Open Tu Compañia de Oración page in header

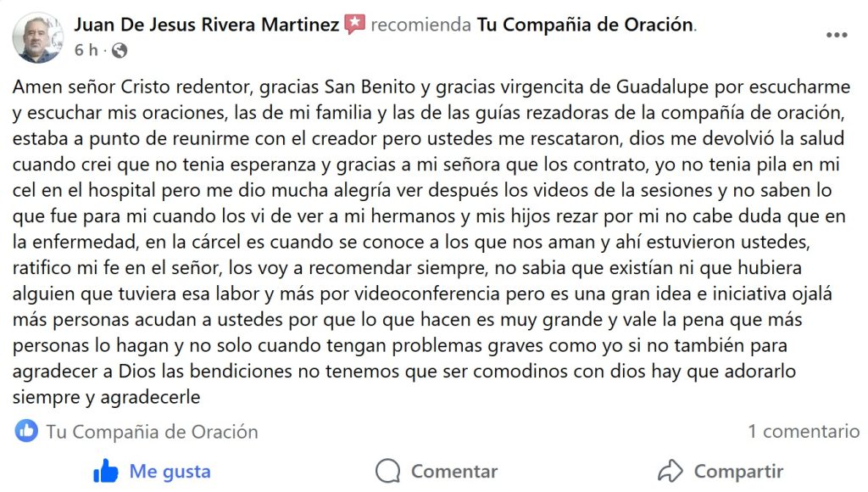point(585,25)
